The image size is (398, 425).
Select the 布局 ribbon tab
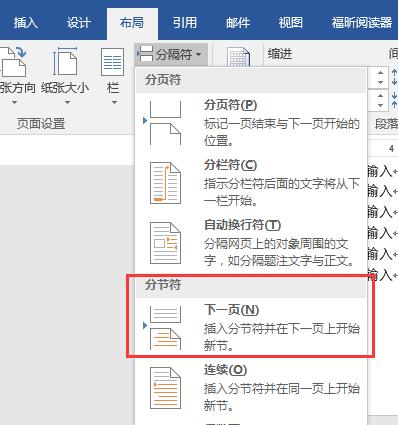(x=132, y=23)
